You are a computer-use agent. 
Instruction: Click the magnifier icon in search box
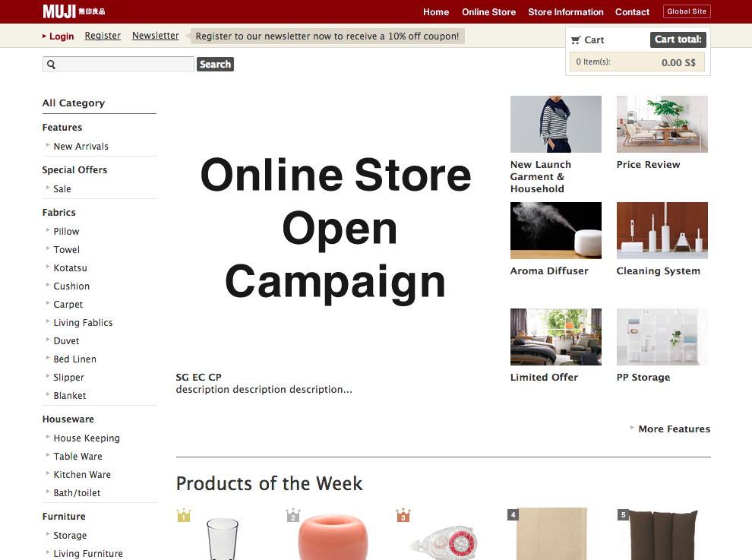52,65
